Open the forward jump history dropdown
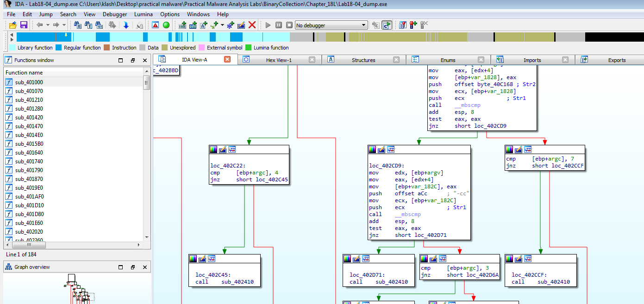The height and width of the screenshot is (304, 644). click(x=63, y=25)
